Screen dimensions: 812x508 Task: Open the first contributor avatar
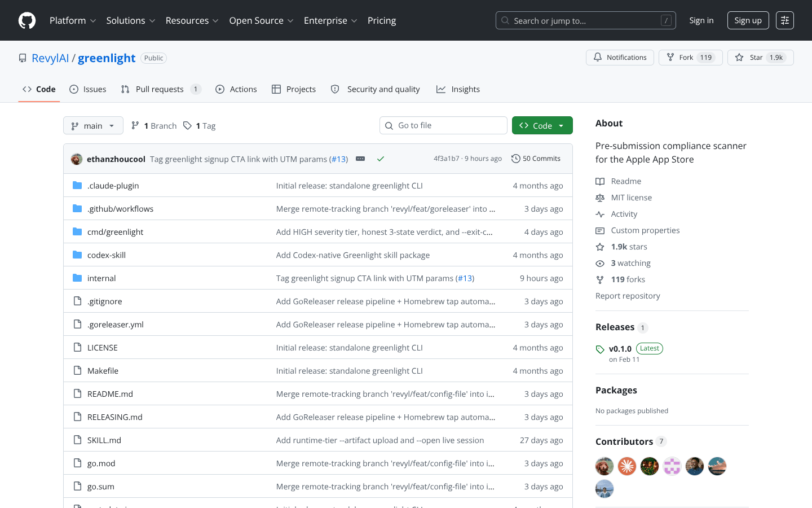point(604,466)
